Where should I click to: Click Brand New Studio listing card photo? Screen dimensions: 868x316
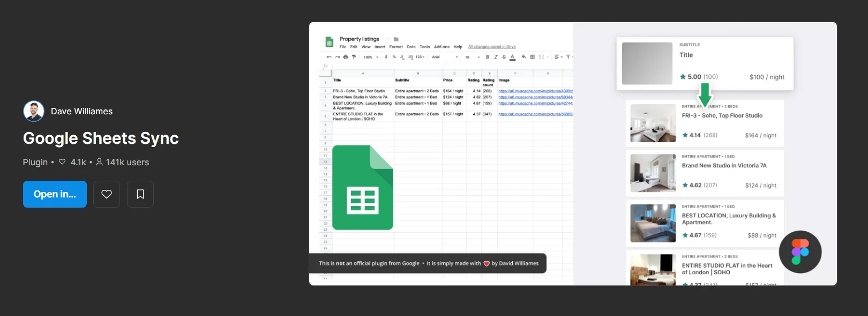[x=653, y=173]
